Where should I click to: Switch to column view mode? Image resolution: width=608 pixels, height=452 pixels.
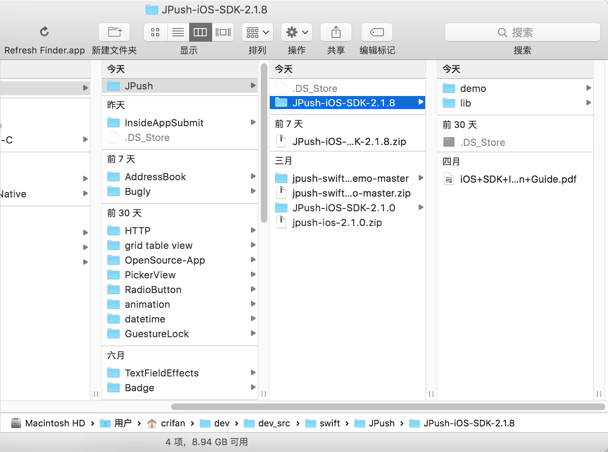coord(200,32)
